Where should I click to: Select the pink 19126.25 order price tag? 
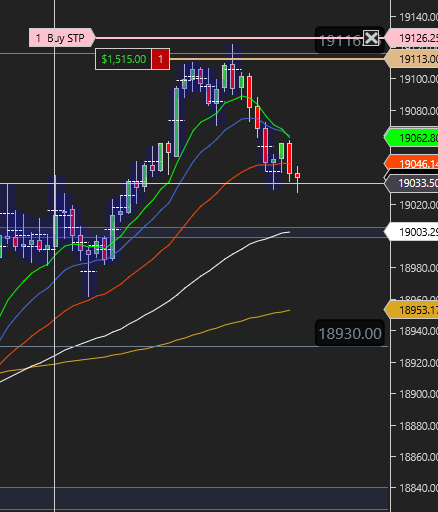tap(411, 38)
